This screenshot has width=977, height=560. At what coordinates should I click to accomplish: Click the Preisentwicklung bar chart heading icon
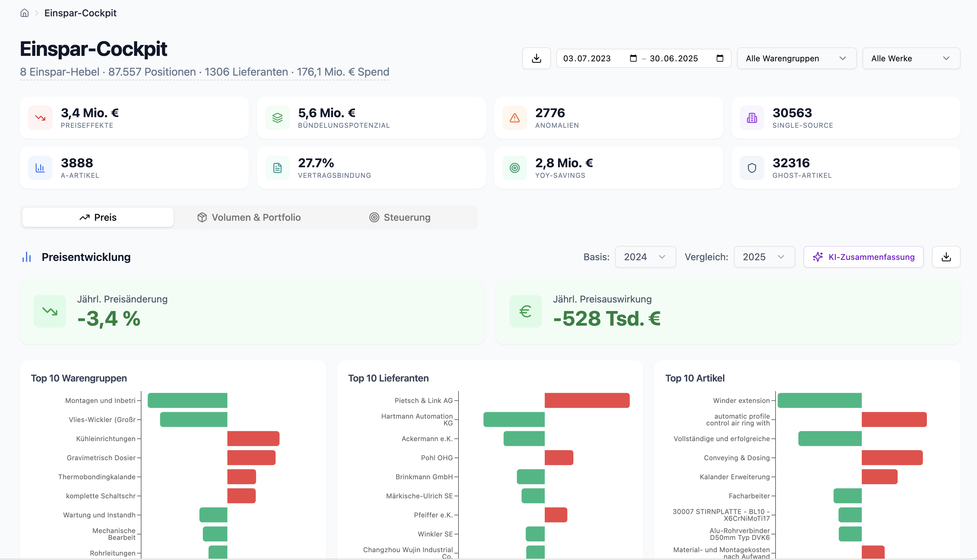click(x=27, y=257)
